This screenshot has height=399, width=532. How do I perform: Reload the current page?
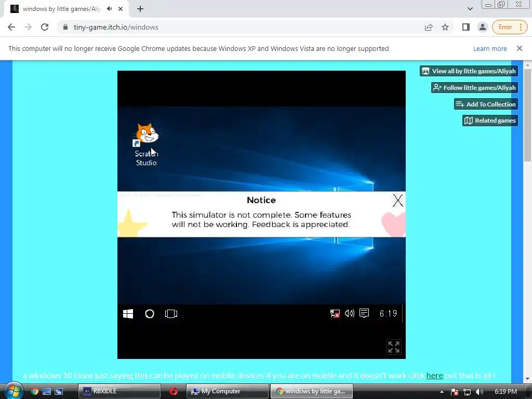45,27
